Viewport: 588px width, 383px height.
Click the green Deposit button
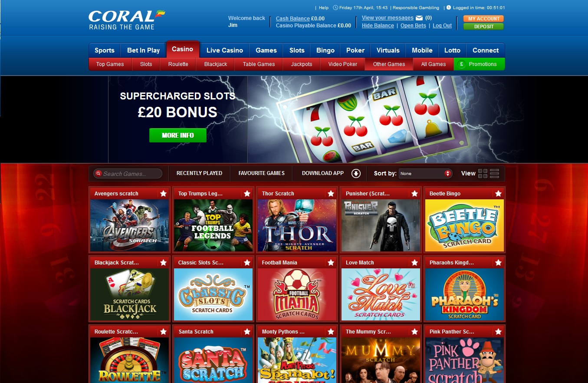tap(483, 26)
